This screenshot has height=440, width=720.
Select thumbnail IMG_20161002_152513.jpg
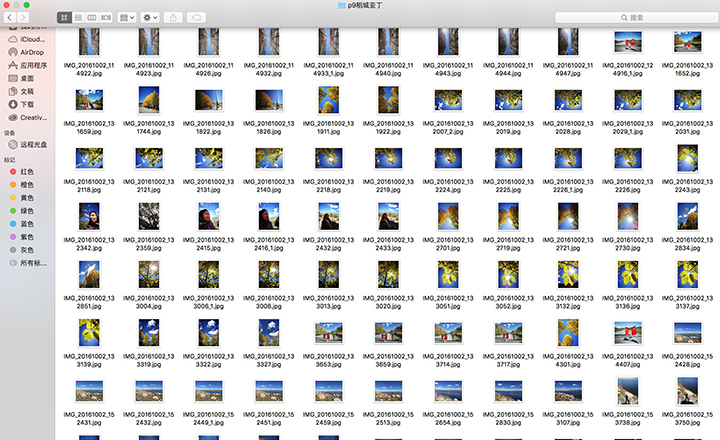click(x=388, y=391)
